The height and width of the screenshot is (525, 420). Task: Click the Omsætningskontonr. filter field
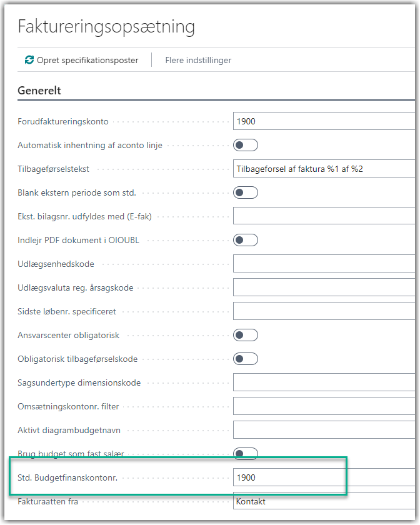point(324,406)
